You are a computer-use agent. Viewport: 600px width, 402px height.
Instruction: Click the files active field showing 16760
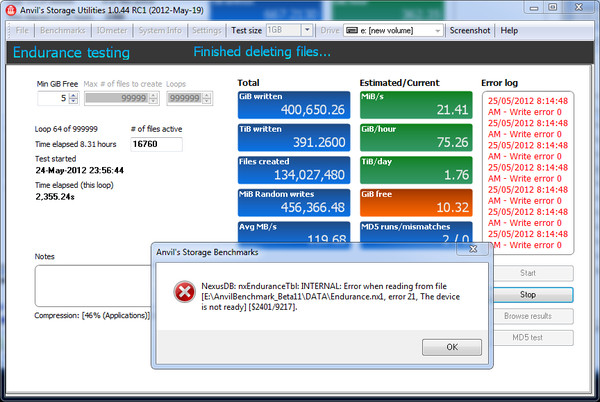[x=156, y=144]
